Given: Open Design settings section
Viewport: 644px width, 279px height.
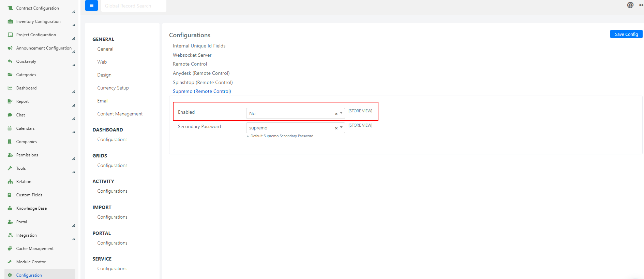Looking at the screenshot, I should [x=104, y=75].
